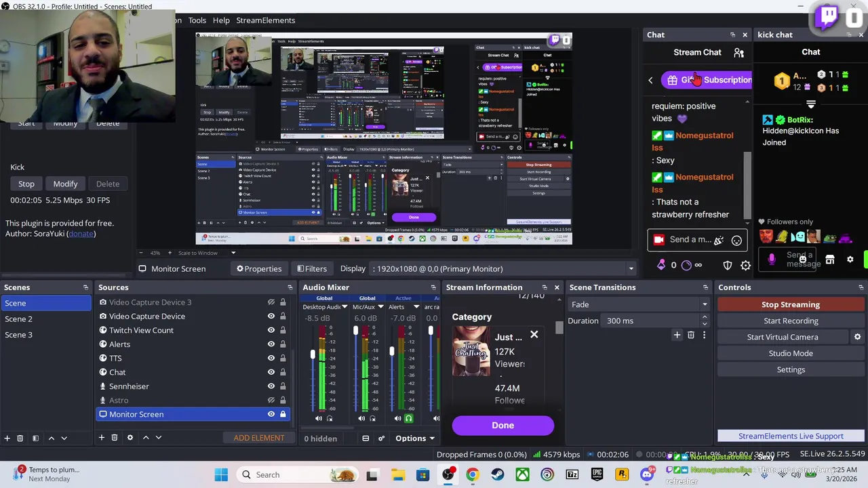Move scene up in Scenes panel
This screenshot has width=868, height=488.
[51, 438]
